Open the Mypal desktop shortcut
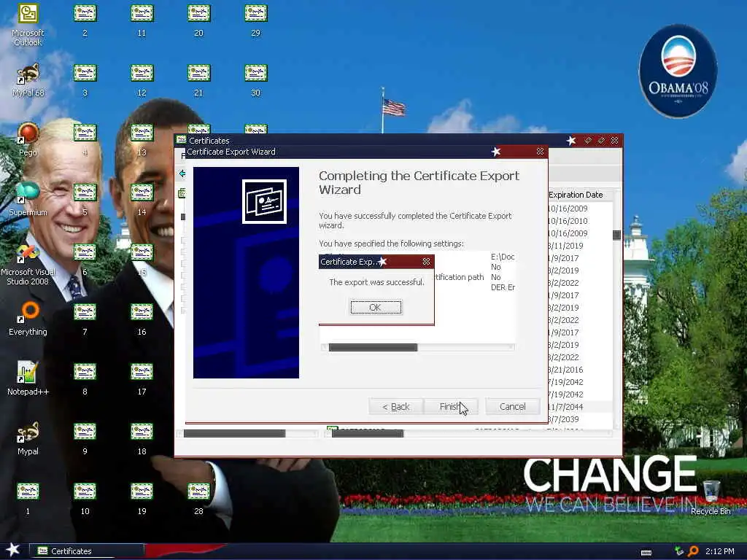The height and width of the screenshot is (560, 747). click(x=28, y=438)
